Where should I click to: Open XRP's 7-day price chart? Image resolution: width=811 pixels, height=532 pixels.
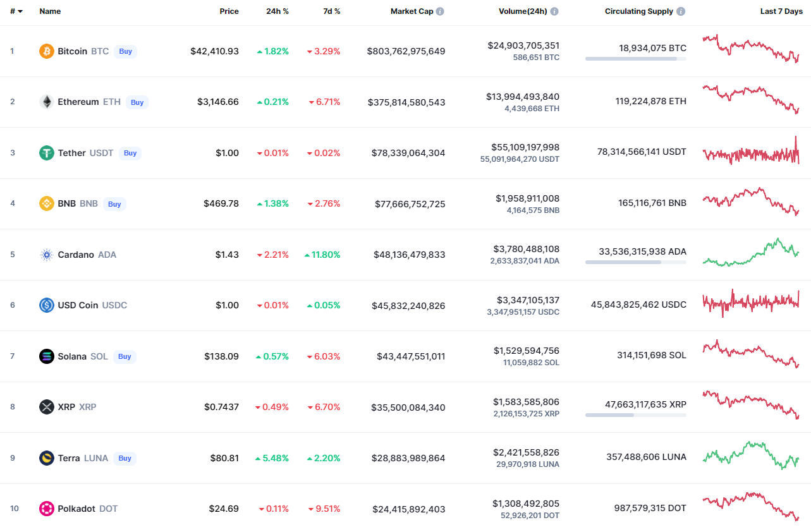[x=751, y=404]
